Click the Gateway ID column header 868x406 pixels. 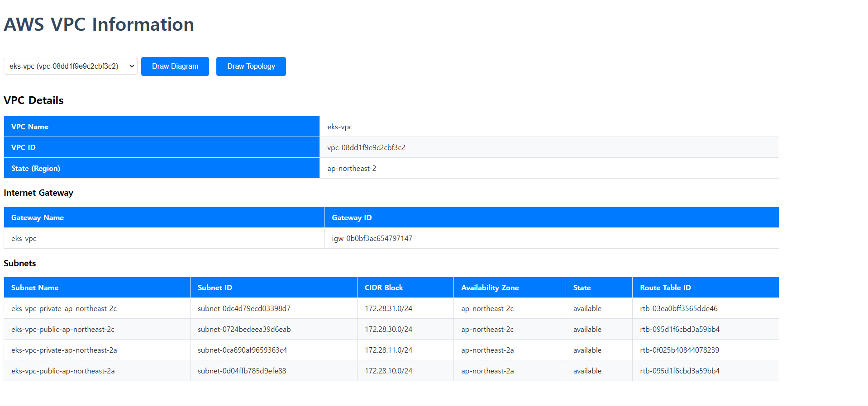pyautogui.click(x=552, y=217)
